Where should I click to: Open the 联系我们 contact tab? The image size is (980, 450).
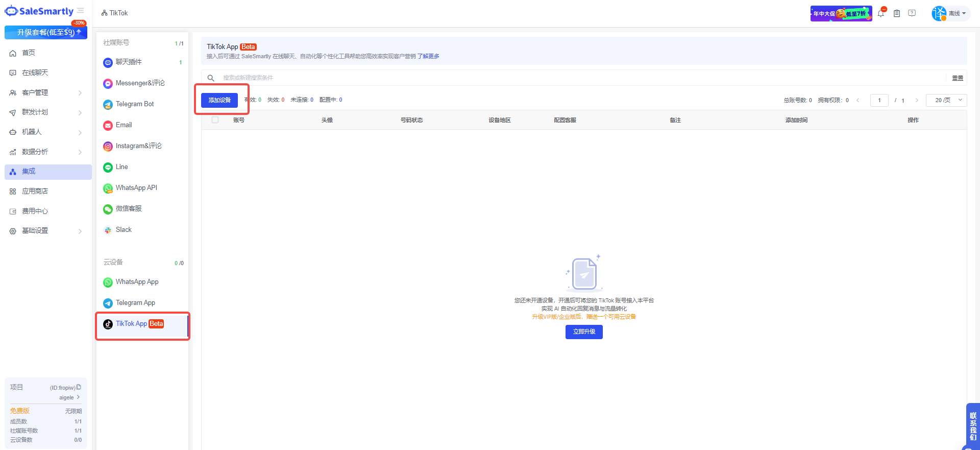[x=973, y=427]
